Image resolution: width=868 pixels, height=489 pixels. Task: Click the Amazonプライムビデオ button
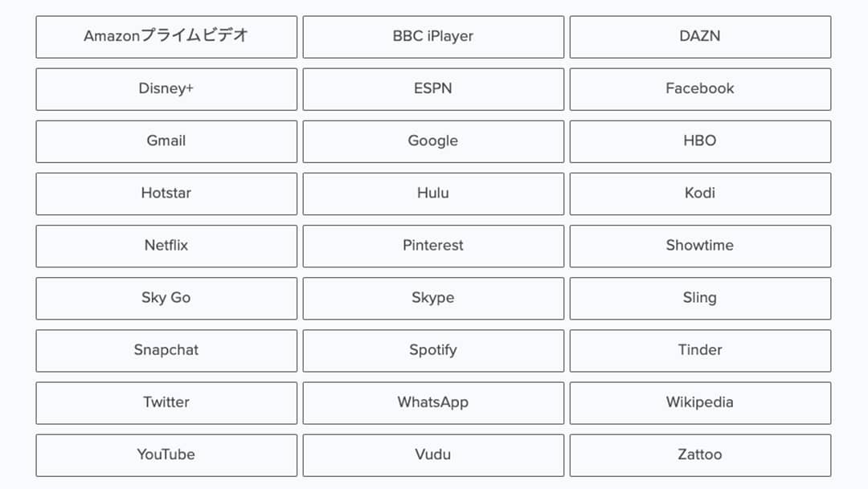point(166,37)
